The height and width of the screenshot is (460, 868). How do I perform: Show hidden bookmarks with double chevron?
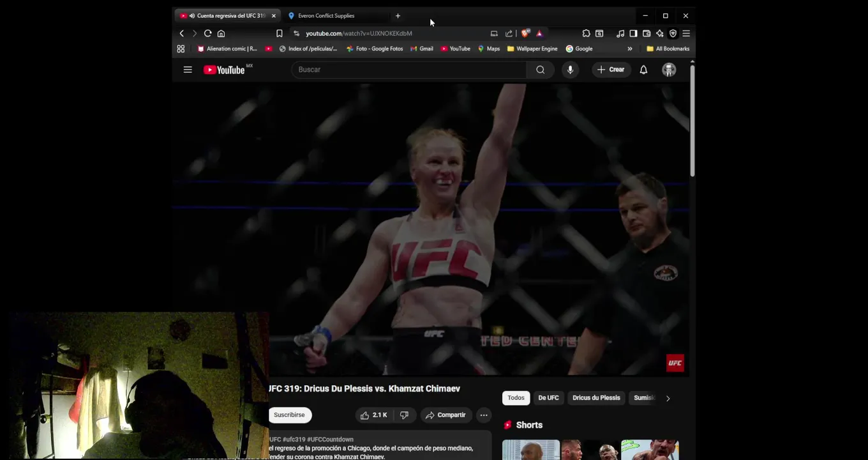pos(630,49)
